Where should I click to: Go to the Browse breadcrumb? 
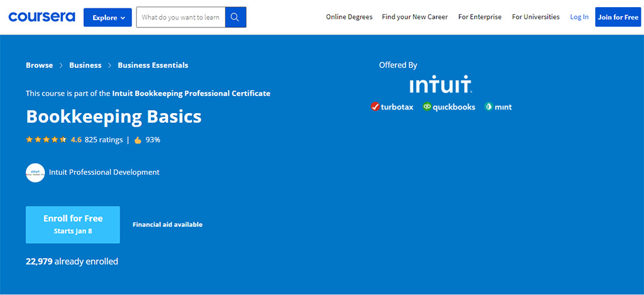click(40, 65)
